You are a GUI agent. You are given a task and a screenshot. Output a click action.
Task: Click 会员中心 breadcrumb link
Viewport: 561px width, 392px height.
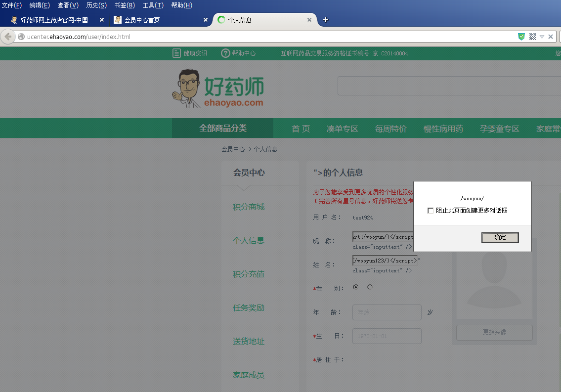233,149
